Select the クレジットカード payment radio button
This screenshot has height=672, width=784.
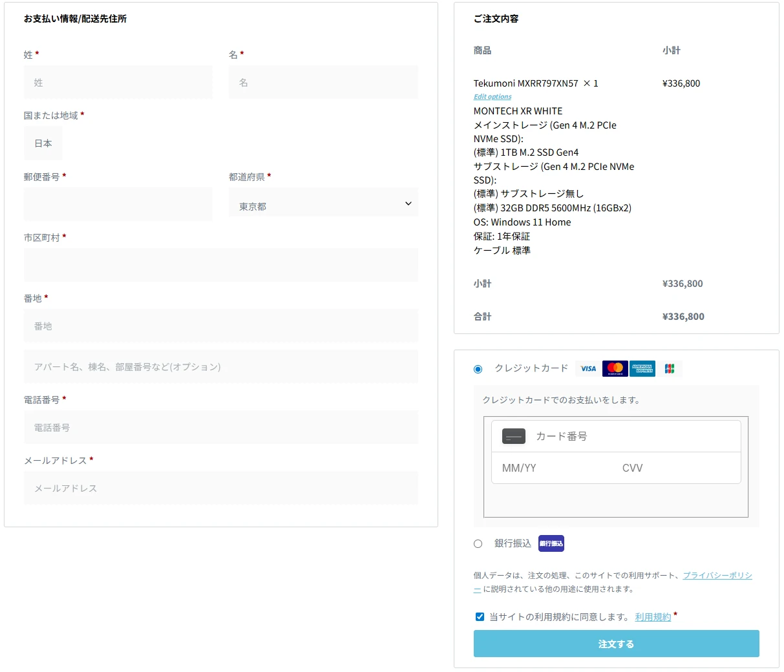click(x=478, y=369)
